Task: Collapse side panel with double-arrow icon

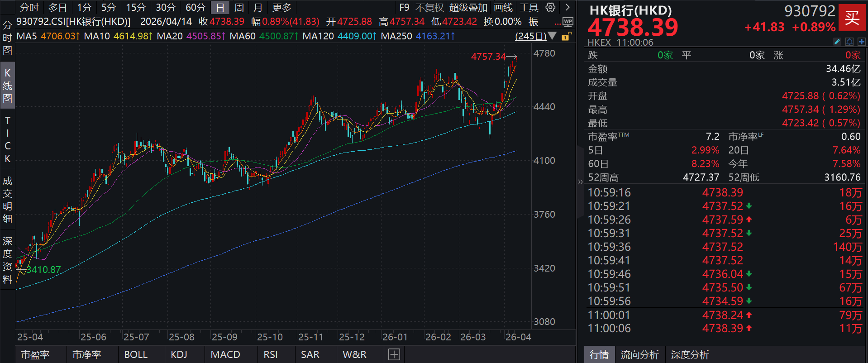Action: coord(580,182)
